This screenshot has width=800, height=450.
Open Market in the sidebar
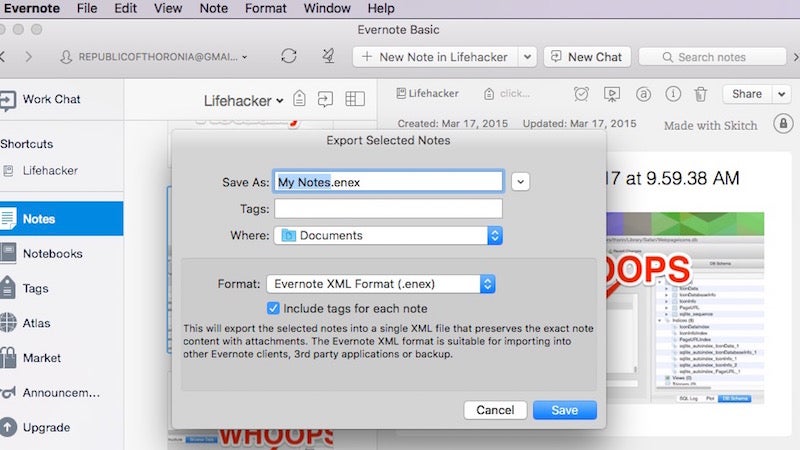(x=41, y=358)
